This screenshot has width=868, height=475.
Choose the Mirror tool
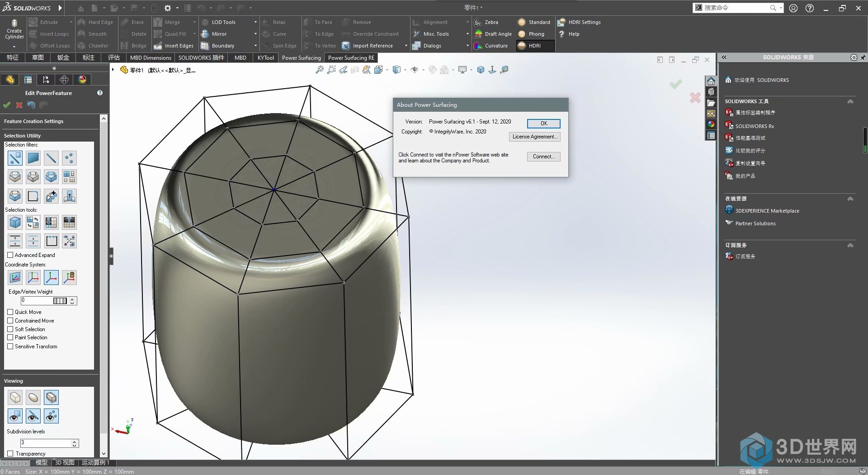click(x=214, y=34)
